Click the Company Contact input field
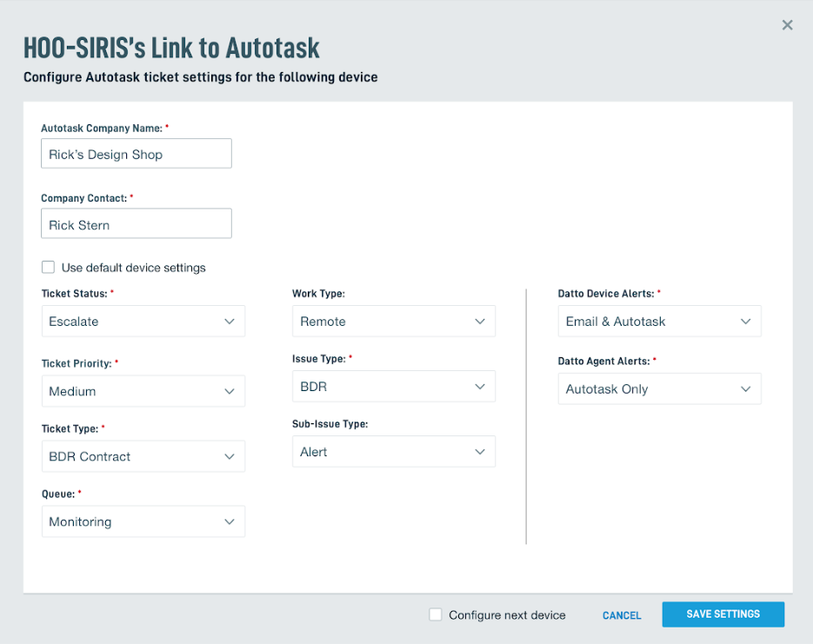This screenshot has height=644, width=813. [137, 224]
